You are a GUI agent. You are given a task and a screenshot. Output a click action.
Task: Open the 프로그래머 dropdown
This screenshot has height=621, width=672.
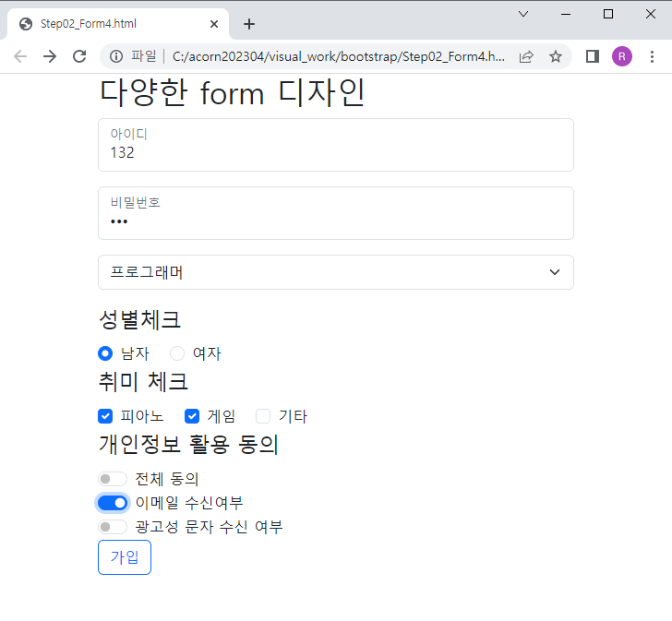tap(336, 272)
